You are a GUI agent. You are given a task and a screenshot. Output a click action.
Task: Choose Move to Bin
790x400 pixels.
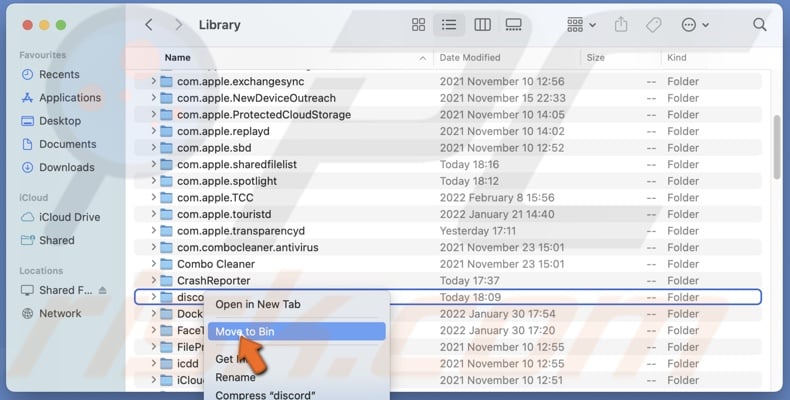click(297, 331)
